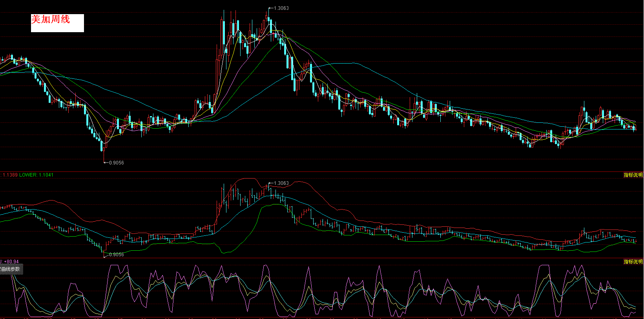The image size is (644, 319).
Task: Select the last candlestick at the main chart's right edge
Action: [x=635, y=128]
